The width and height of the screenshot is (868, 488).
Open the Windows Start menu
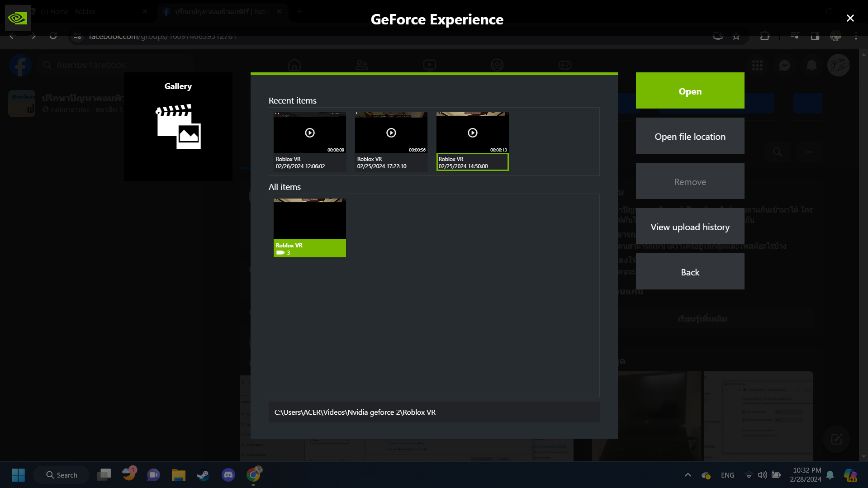tap(18, 475)
